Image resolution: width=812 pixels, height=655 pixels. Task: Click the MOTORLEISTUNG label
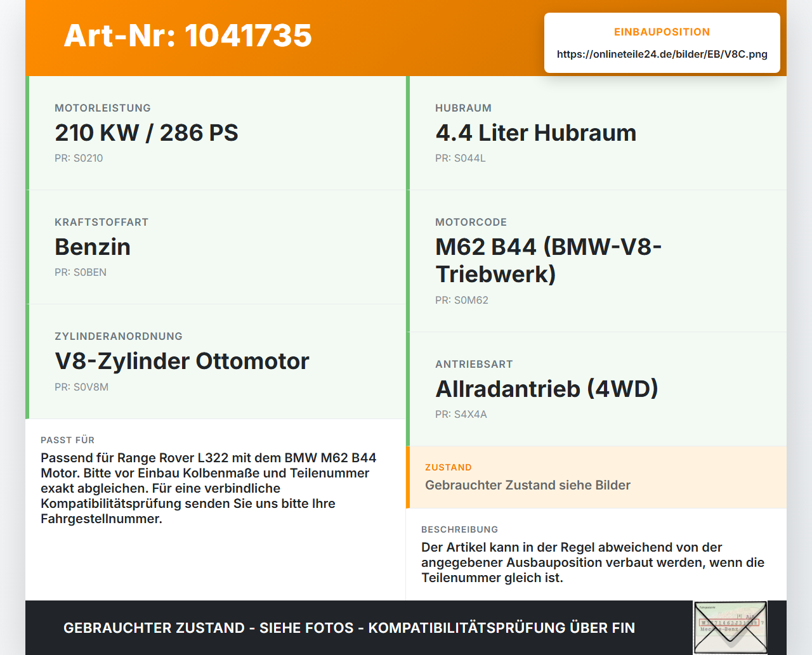(103, 108)
